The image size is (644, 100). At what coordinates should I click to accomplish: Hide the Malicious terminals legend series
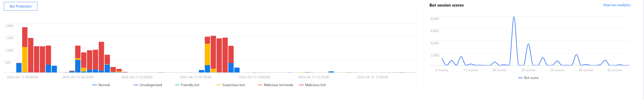pyautogui.click(x=275, y=85)
